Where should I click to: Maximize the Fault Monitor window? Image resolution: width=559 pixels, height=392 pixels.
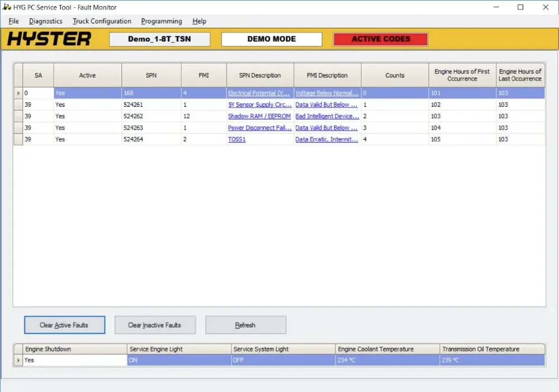coord(520,7)
